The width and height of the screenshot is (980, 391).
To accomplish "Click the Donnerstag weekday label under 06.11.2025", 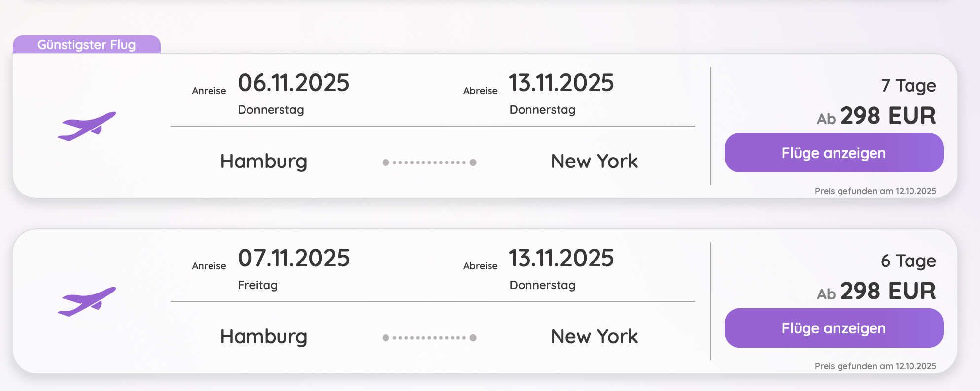I will [270, 109].
